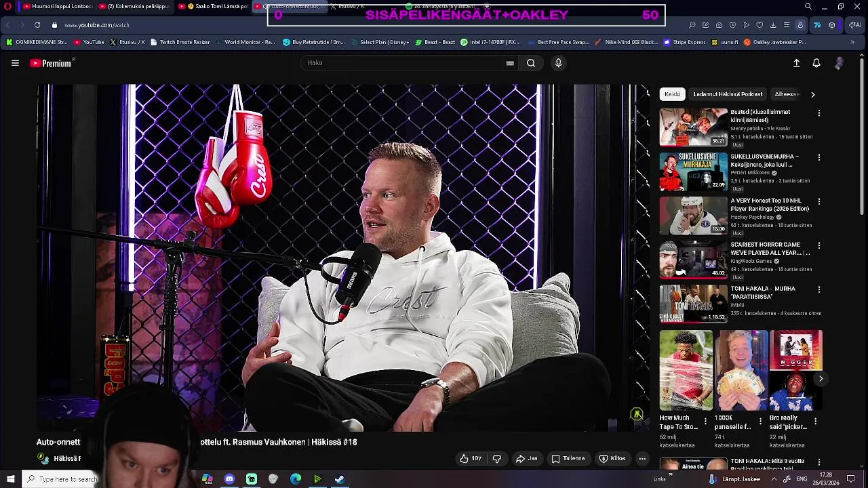Open browser downloads icon

[773, 25]
